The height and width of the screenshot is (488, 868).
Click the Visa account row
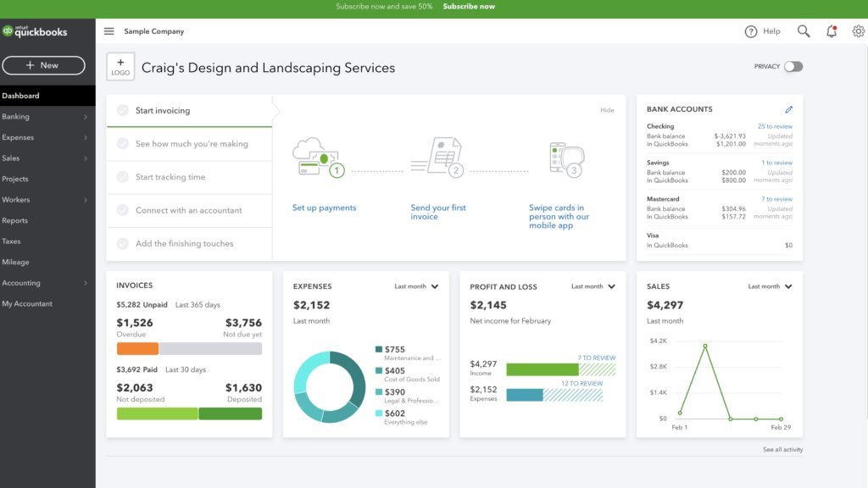719,240
